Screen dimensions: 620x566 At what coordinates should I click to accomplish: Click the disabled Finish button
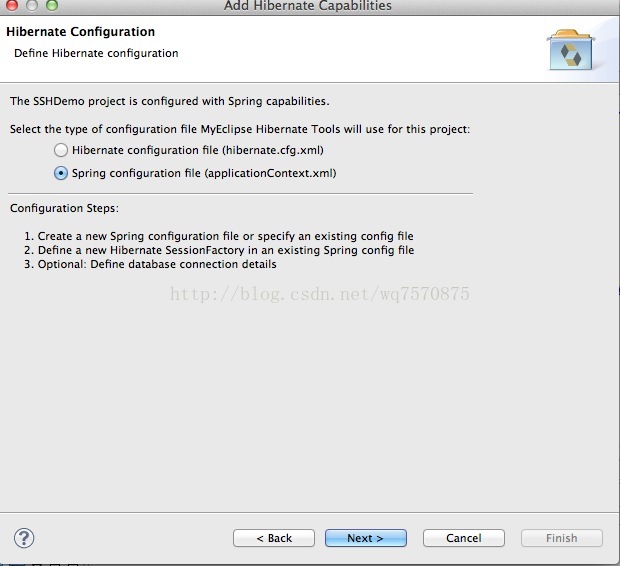click(x=562, y=538)
